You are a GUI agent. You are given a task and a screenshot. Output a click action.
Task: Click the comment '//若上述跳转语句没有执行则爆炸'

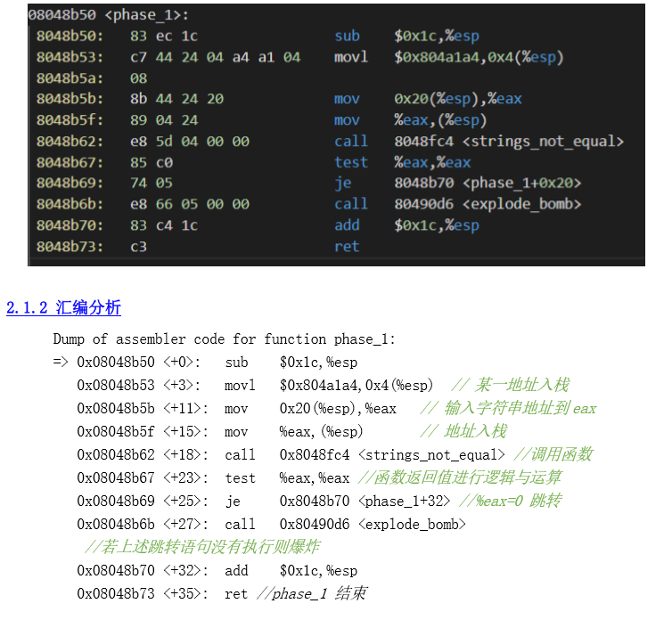[x=202, y=547]
